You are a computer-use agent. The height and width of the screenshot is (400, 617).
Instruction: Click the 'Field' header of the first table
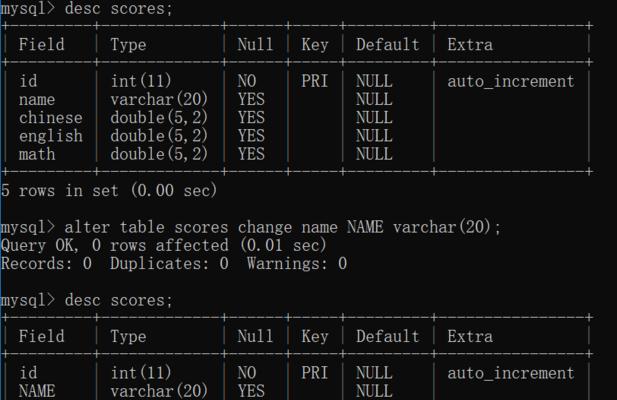(42, 44)
